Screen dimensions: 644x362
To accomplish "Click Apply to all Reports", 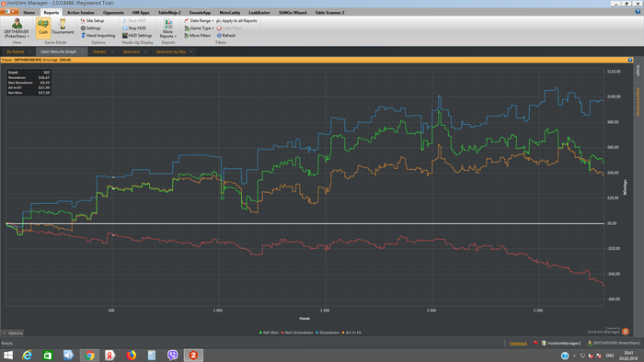I will click(236, 20).
